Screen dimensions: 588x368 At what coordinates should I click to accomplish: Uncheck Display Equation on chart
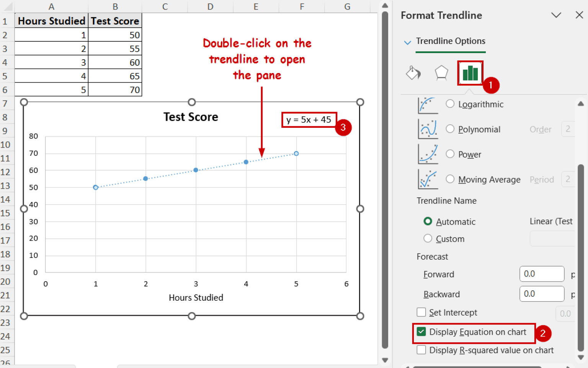(421, 332)
